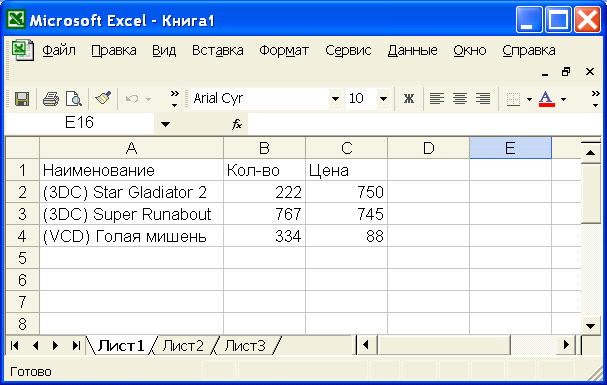The image size is (607, 385).
Task: Select column A header
Action: click(x=132, y=148)
